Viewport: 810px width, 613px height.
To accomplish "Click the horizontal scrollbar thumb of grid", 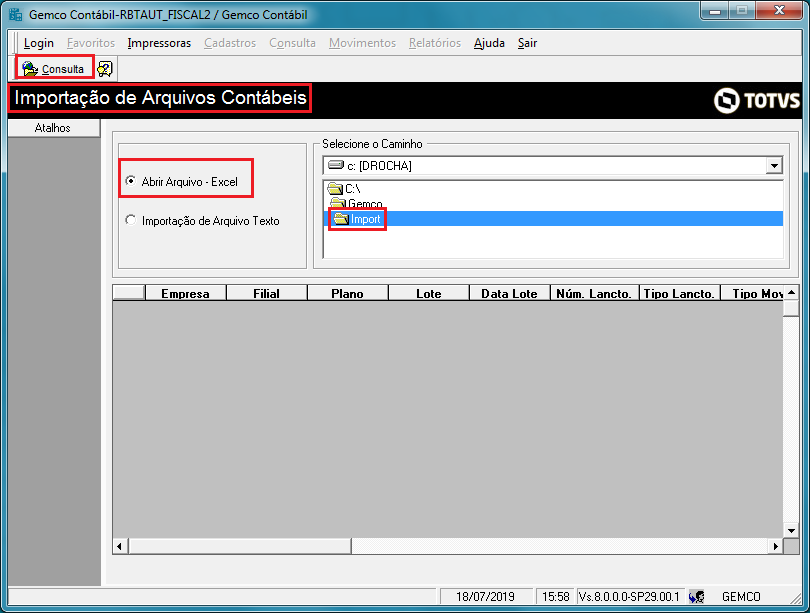I will click(x=240, y=546).
